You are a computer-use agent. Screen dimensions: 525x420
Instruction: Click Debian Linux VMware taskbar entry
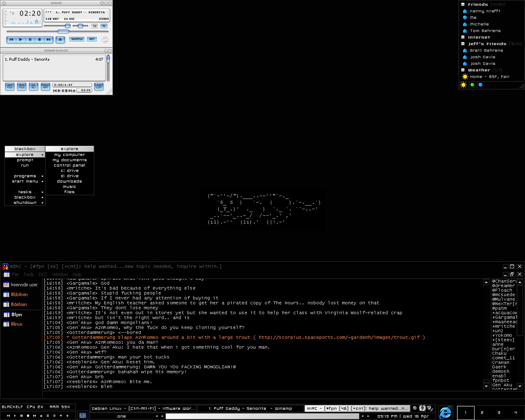tap(143, 409)
